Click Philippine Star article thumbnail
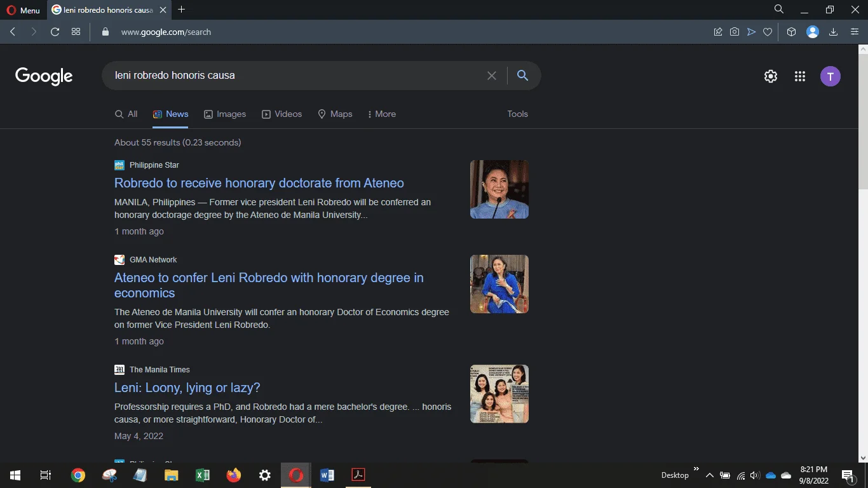Viewport: 868px width, 488px height. tap(499, 189)
